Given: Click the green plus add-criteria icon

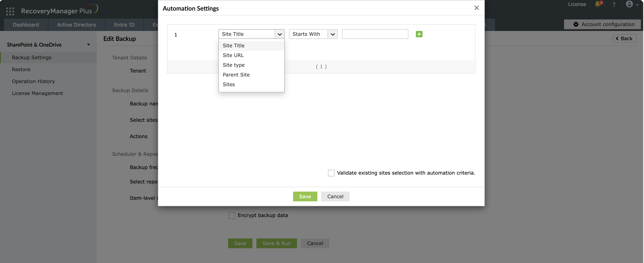Looking at the screenshot, I should 419,34.
